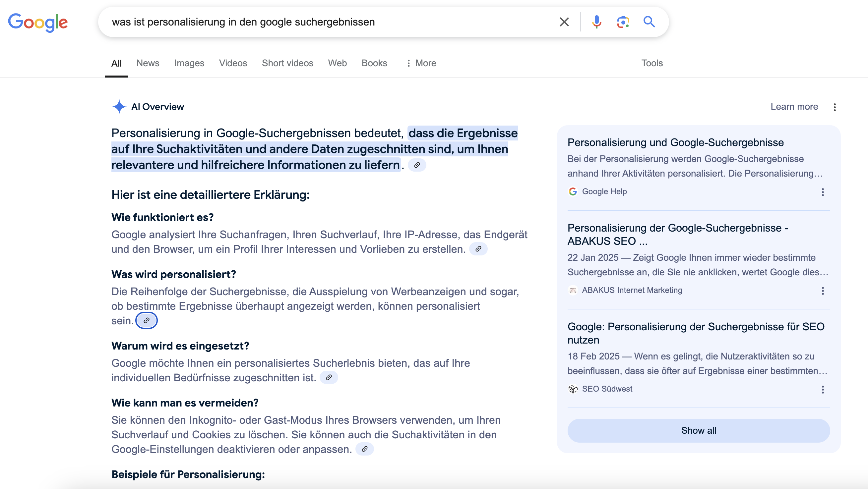
Task: Expand the More search categories dropdown
Action: point(421,63)
